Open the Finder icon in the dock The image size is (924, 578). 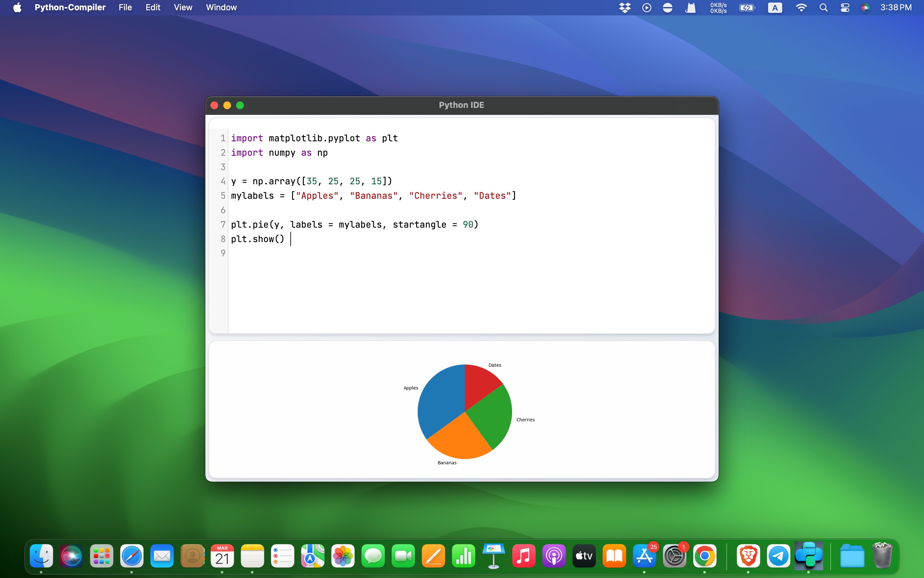coord(41,556)
